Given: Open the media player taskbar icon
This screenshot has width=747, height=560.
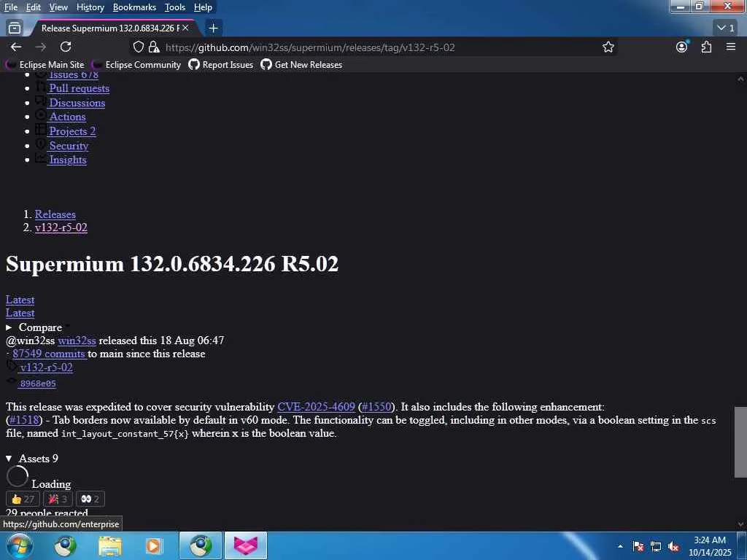Looking at the screenshot, I should click(153, 545).
